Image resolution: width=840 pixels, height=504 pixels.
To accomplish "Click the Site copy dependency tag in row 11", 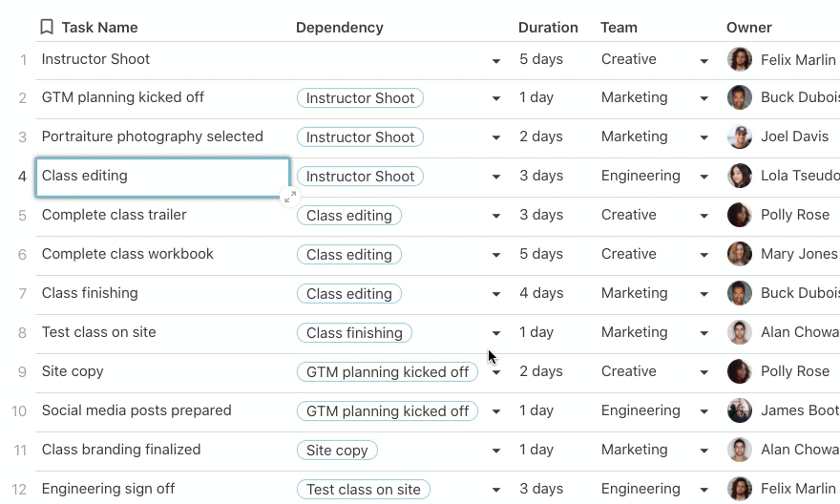I will [x=338, y=451].
